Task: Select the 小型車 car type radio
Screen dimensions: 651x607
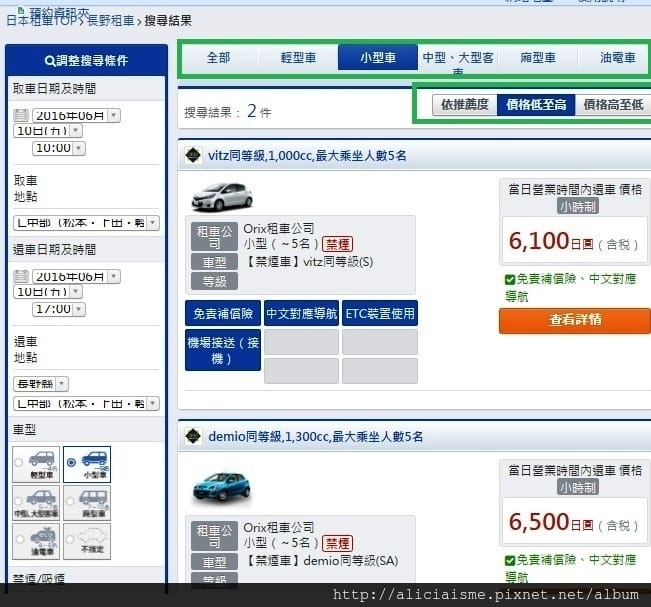Action: coord(71,463)
